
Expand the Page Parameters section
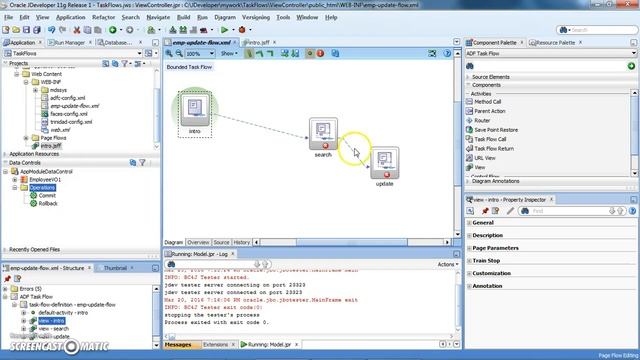coord(469,248)
